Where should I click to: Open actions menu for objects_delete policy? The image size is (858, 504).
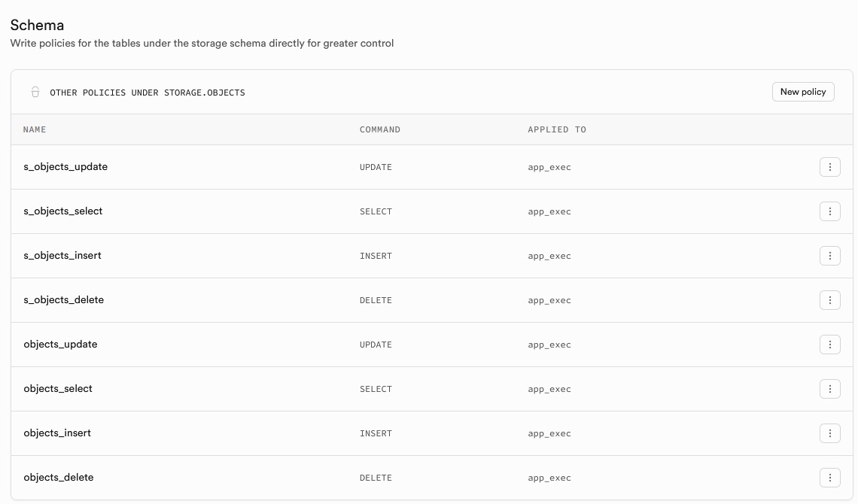coord(829,478)
